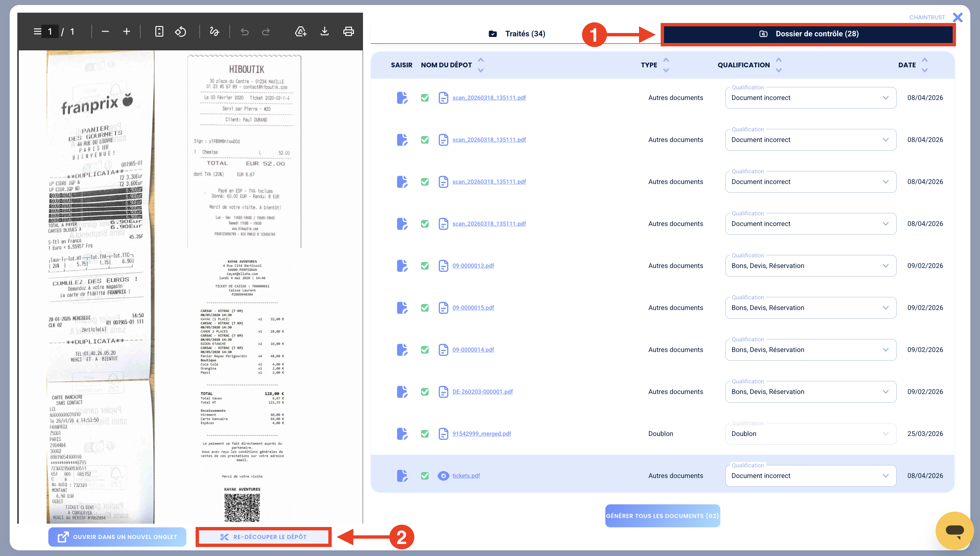Toggle the eye preview icon for tickets.pdf
980x556 pixels.
click(x=443, y=476)
